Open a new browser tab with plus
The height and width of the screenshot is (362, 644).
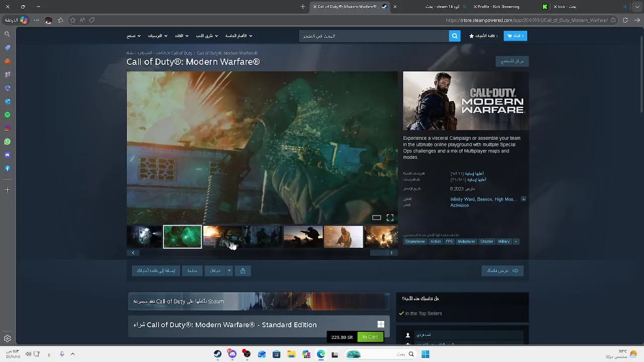tap(303, 7)
